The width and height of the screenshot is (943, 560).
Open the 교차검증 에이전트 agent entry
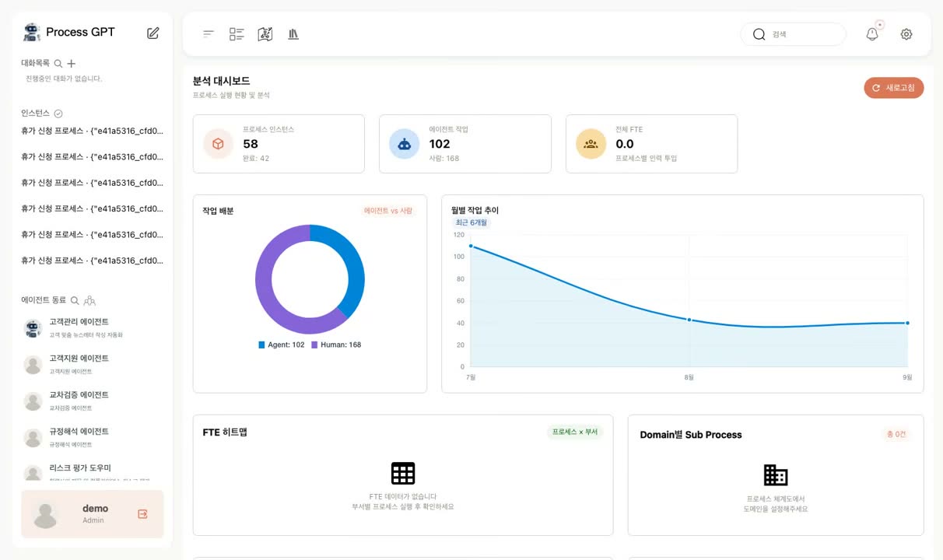(x=93, y=401)
